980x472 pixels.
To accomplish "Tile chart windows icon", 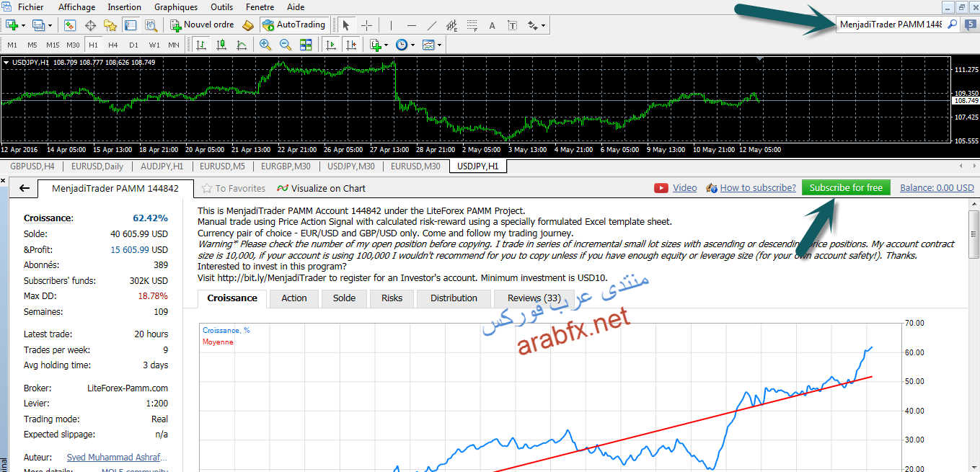I will pos(306,45).
